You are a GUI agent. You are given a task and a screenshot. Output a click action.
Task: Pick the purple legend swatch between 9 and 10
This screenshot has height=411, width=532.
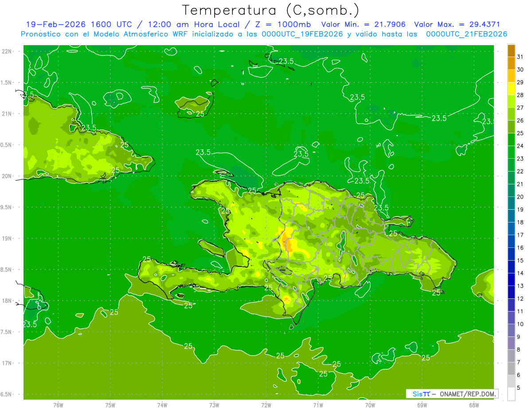[511, 330]
